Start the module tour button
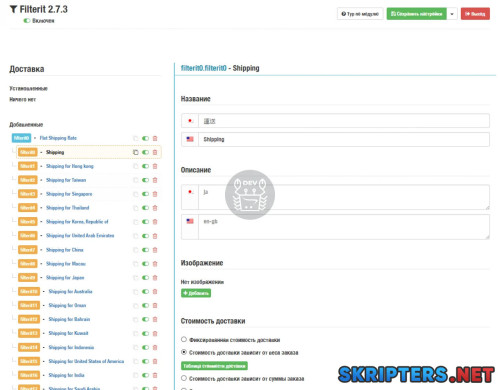 pyautogui.click(x=360, y=14)
